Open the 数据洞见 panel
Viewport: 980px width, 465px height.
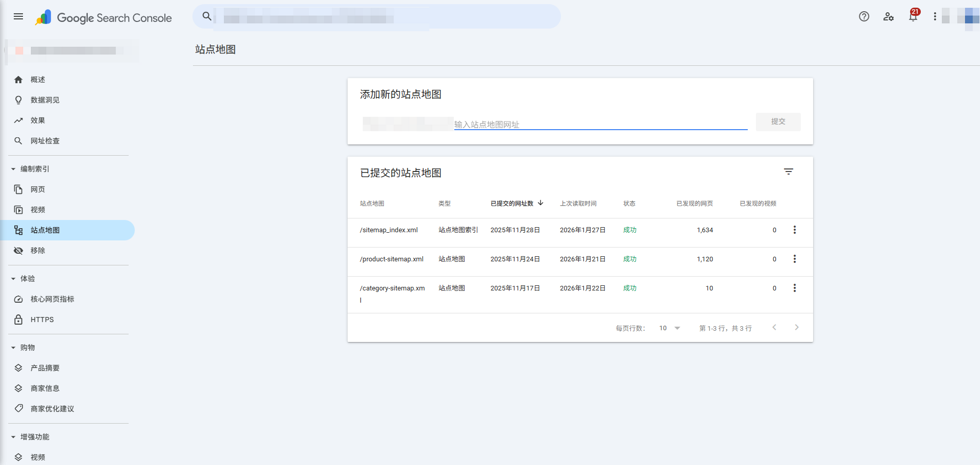pyautogui.click(x=46, y=100)
